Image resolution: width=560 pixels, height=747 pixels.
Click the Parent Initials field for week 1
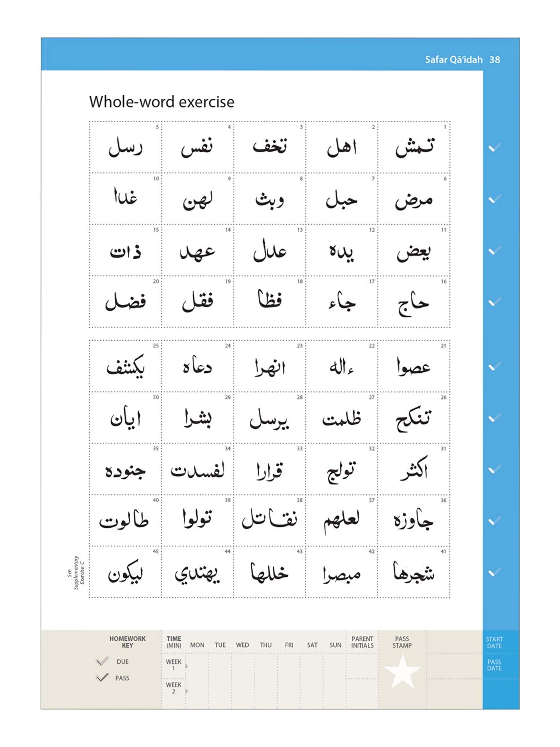tap(362, 666)
